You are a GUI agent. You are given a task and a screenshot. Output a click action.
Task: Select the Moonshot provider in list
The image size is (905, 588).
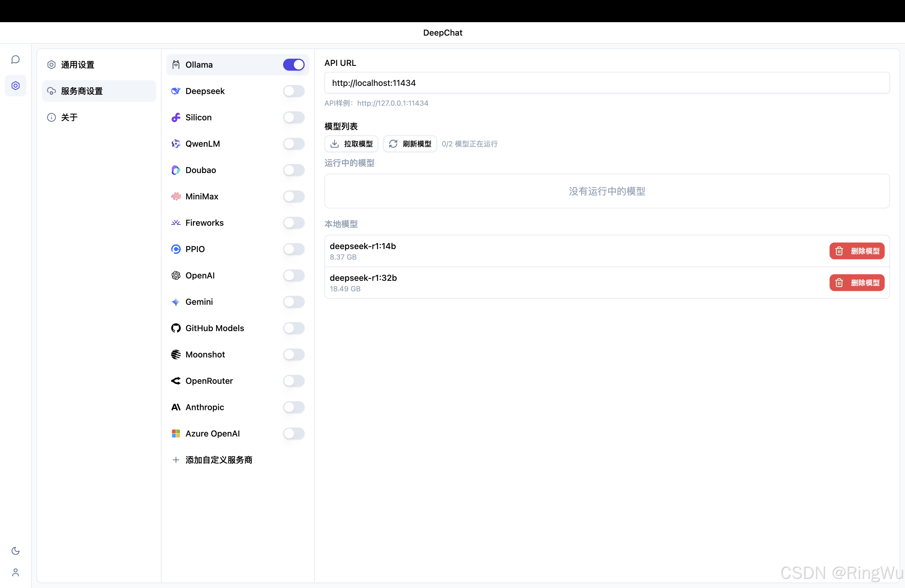tap(205, 354)
